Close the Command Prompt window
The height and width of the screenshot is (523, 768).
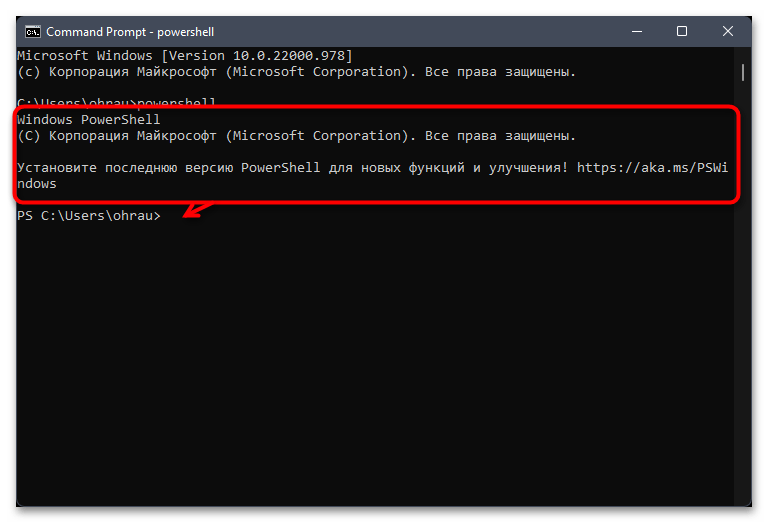click(728, 31)
